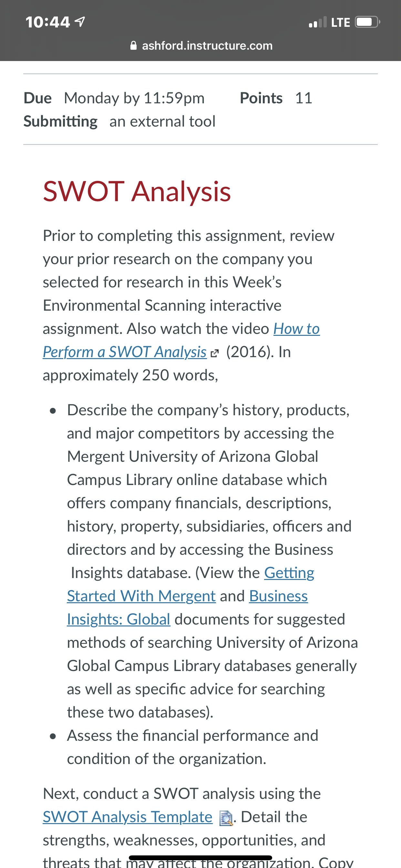401x868 pixels.
Task: Tap the document preview icon beside SWOT Analysis Template
Action: point(226,818)
